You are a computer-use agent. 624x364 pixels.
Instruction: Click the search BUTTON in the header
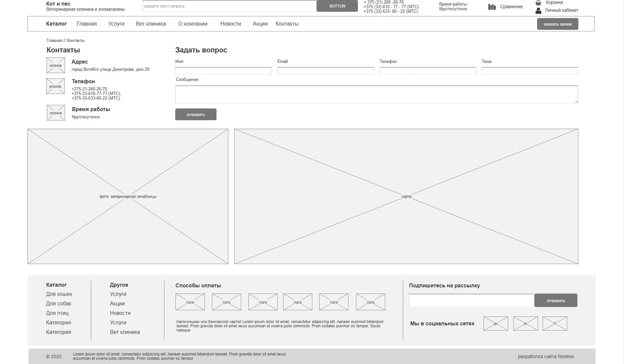[337, 6]
